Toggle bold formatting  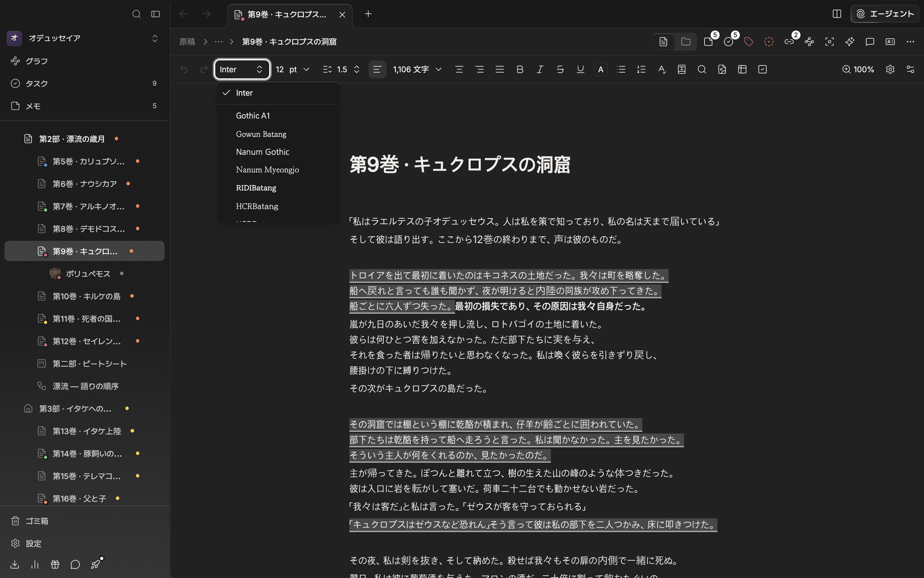coord(520,70)
